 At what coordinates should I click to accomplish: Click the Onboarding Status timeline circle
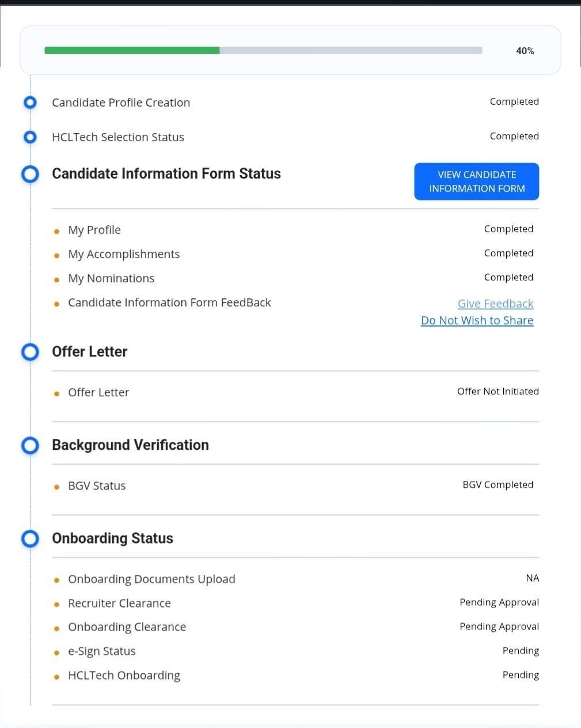[x=30, y=539]
